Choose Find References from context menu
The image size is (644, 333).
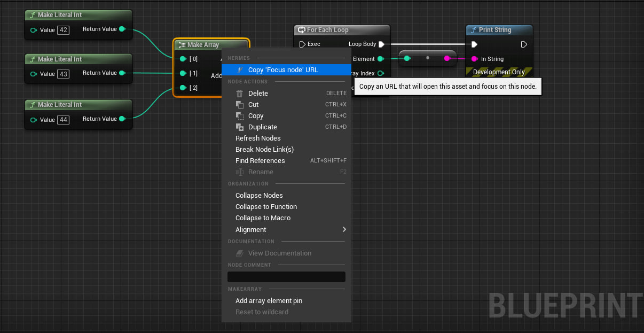point(260,161)
